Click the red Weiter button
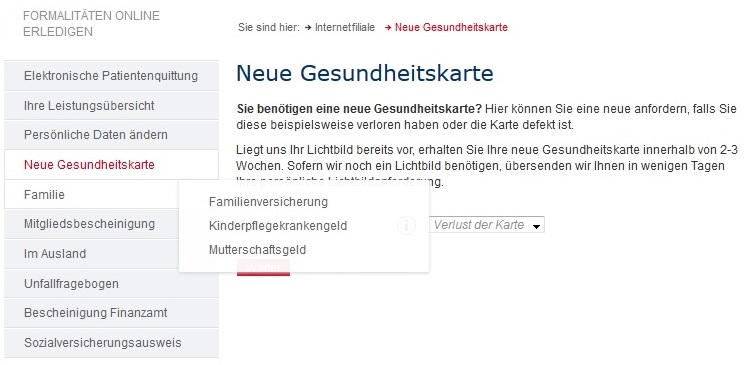 coord(263,268)
